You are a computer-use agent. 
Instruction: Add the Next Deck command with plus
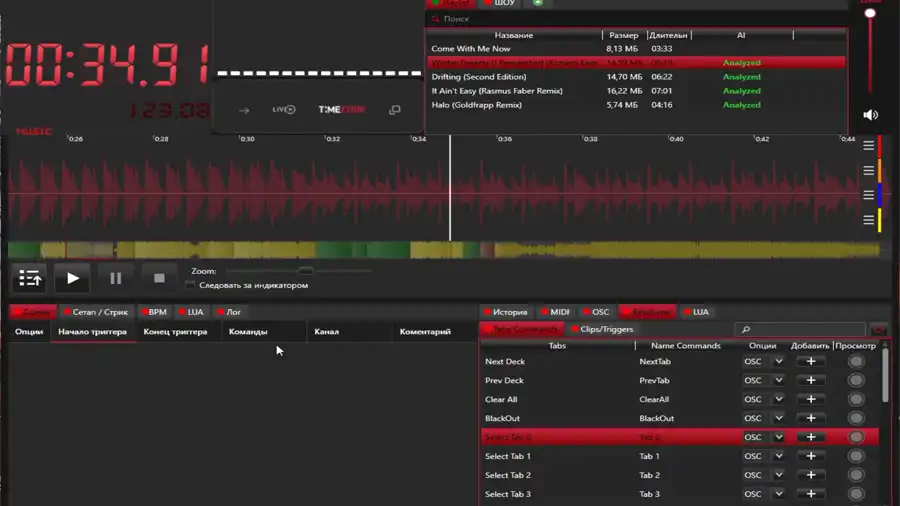[811, 362]
